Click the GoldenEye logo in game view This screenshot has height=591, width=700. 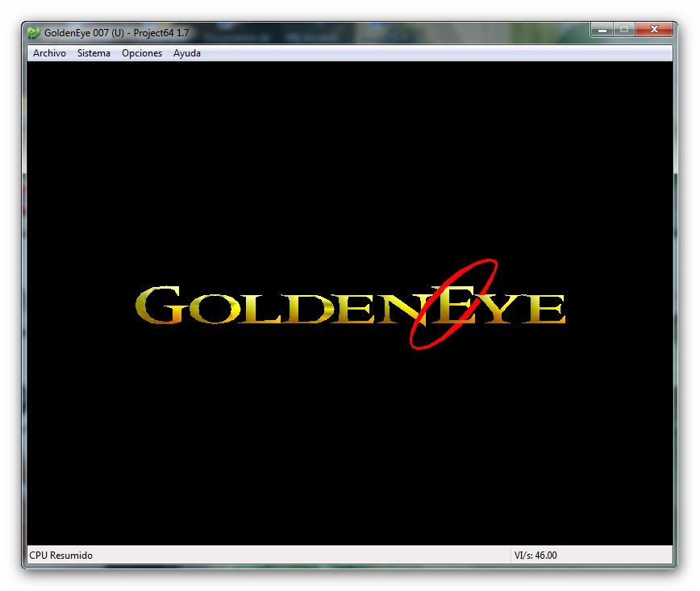pyautogui.click(x=351, y=305)
